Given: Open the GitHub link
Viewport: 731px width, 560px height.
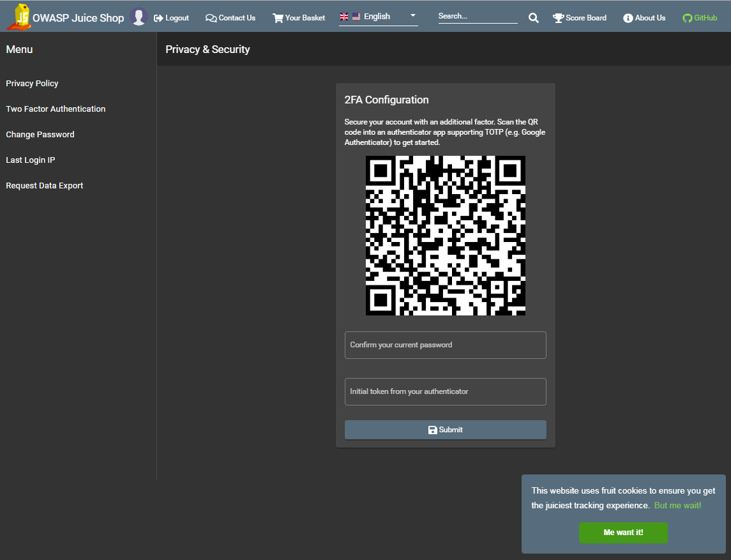Looking at the screenshot, I should pyautogui.click(x=700, y=18).
